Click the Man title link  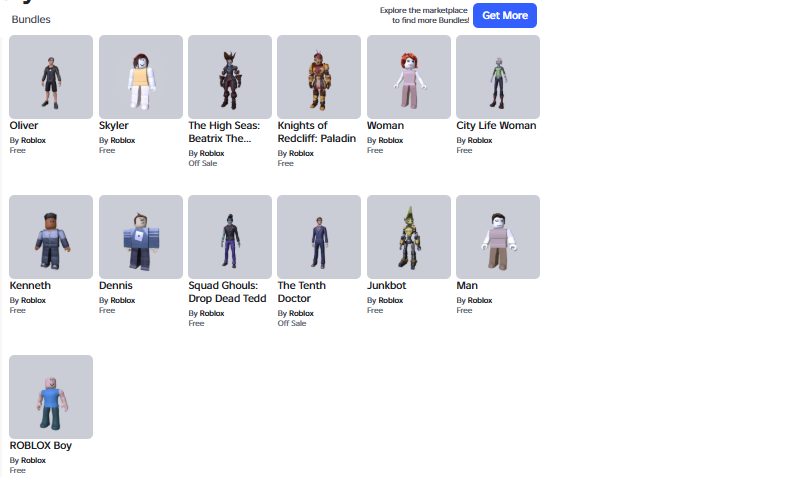pyautogui.click(x=467, y=285)
